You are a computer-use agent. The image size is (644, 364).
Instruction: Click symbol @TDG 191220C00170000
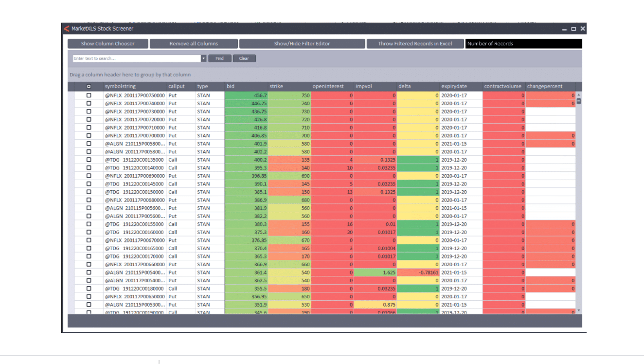click(135, 256)
